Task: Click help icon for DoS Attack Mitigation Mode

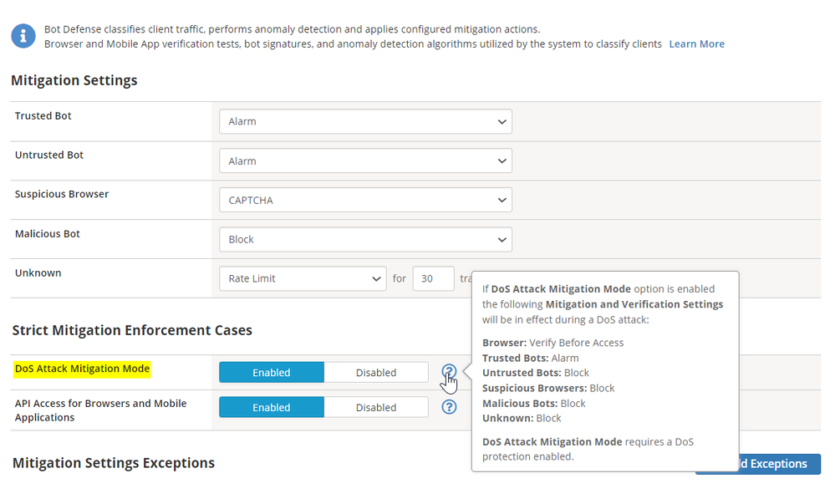Action: pos(449,372)
